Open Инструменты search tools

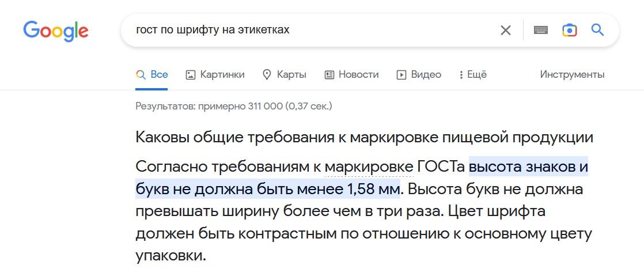572,75
